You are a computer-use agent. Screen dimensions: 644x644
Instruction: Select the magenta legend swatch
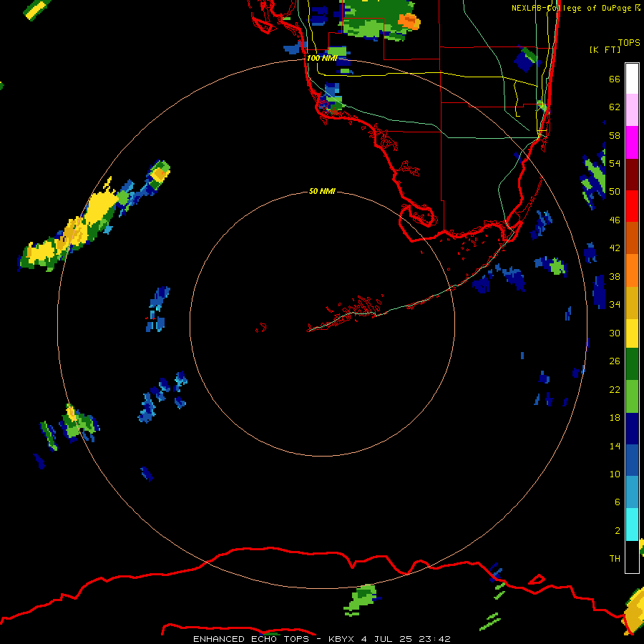[632, 142]
